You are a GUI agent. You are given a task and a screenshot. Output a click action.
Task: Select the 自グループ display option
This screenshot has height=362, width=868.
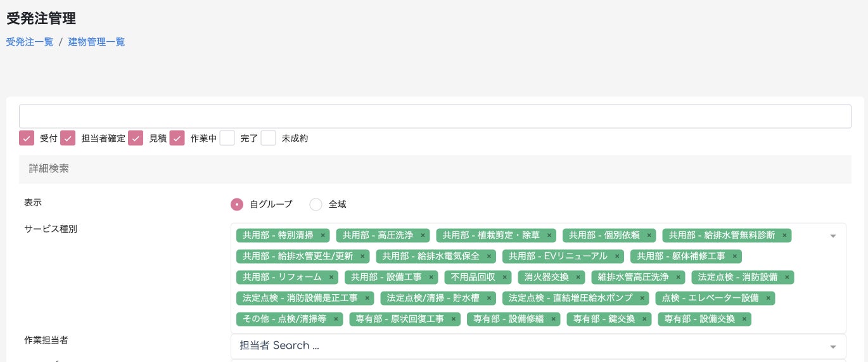237,204
